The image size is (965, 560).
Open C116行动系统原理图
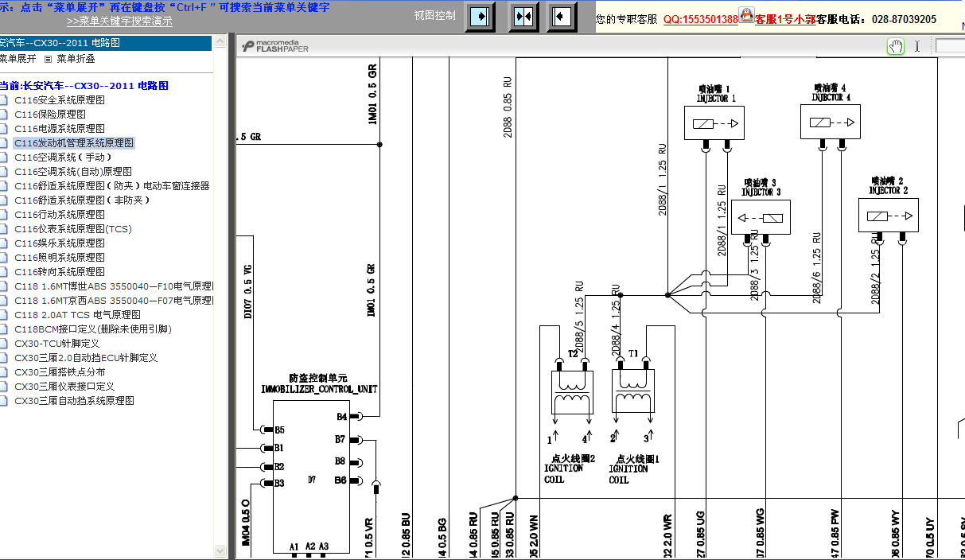(60, 215)
